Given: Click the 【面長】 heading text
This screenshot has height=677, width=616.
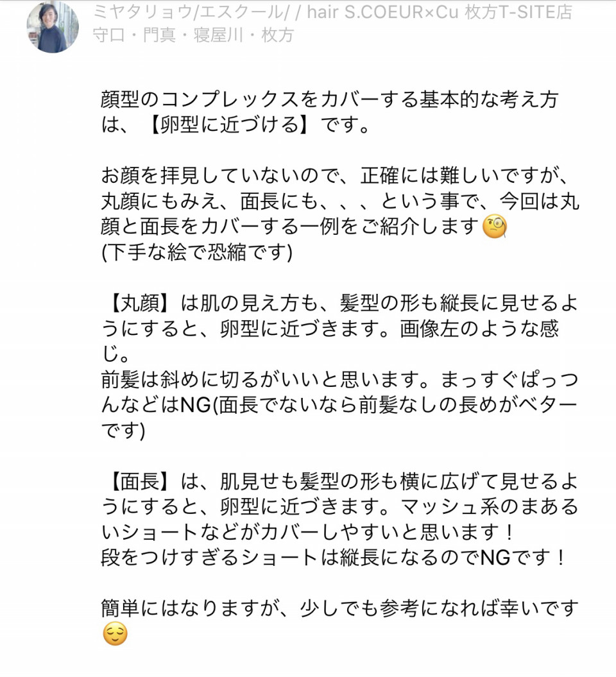Looking at the screenshot, I should click(x=140, y=481).
